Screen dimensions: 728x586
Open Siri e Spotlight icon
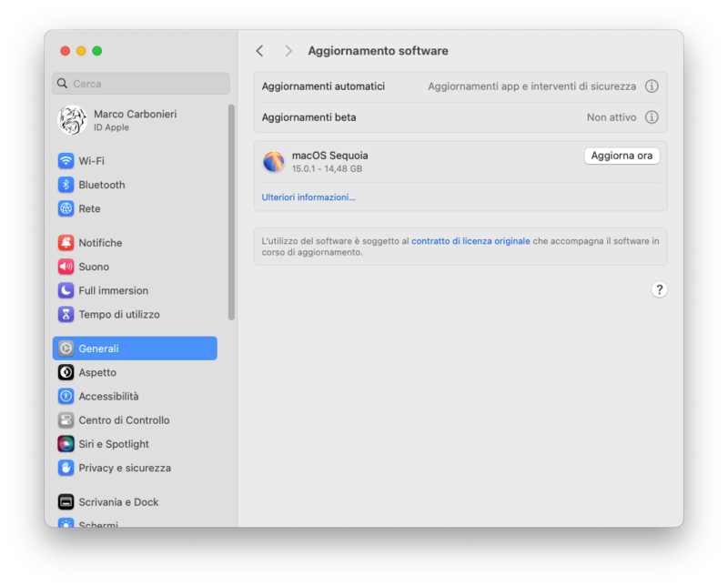(66, 444)
